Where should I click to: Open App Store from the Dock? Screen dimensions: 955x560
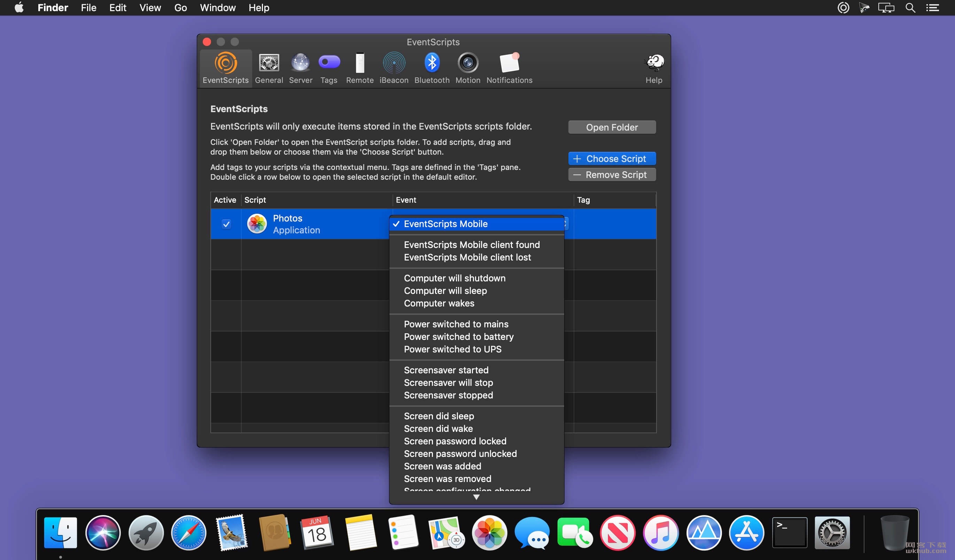(747, 532)
